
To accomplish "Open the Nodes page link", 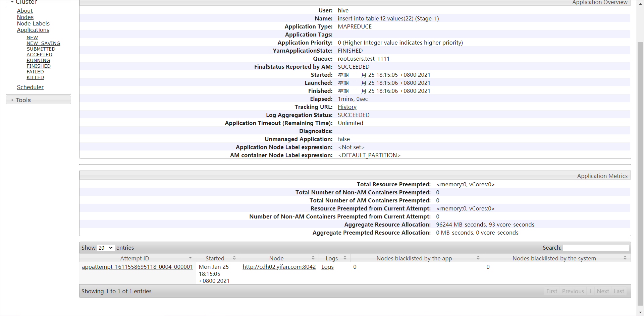I will coord(25,17).
